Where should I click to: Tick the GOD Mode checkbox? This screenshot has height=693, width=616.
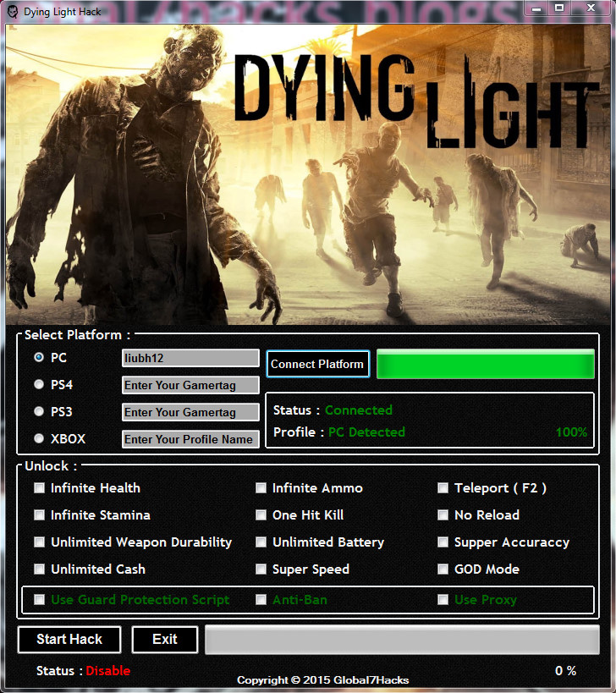(x=443, y=569)
